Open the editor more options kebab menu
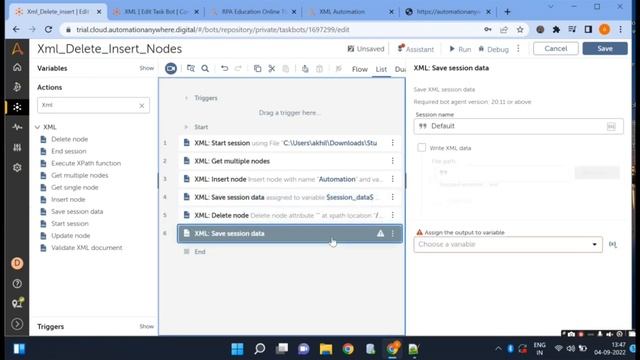Screen dimensions: 640x360 tap(518, 49)
